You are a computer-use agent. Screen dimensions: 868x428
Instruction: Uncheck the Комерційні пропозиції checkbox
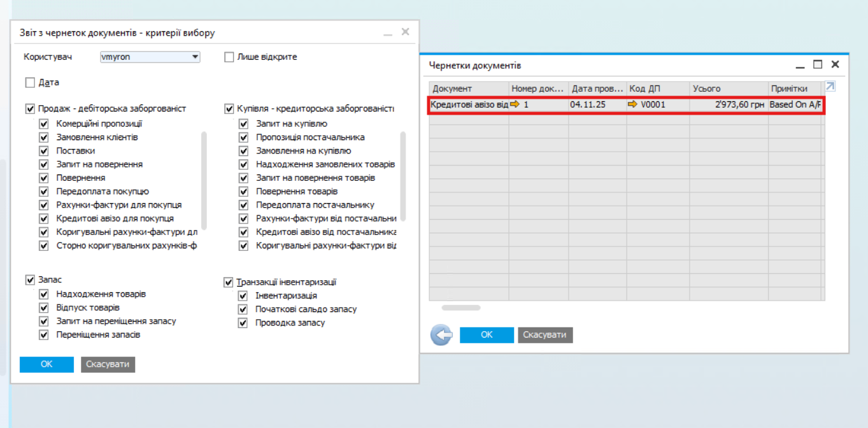coord(44,124)
